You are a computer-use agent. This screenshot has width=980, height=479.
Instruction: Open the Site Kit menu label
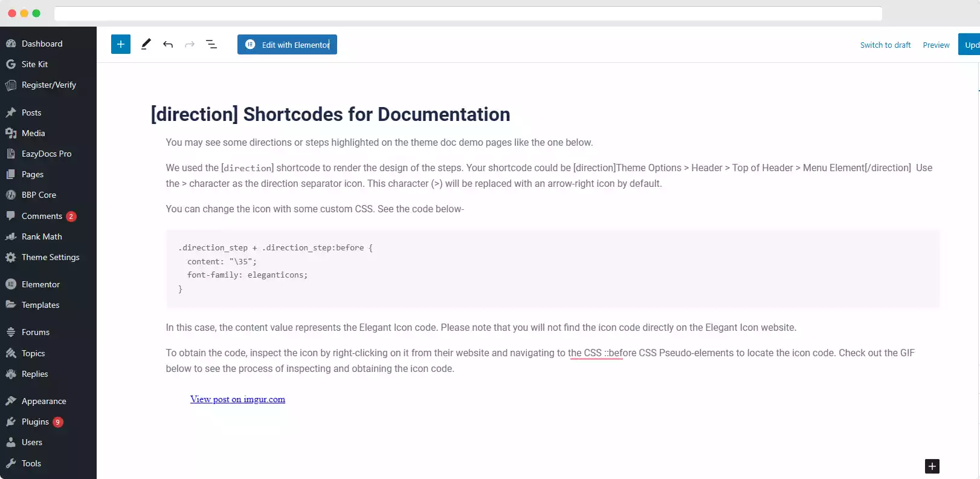tap(34, 64)
